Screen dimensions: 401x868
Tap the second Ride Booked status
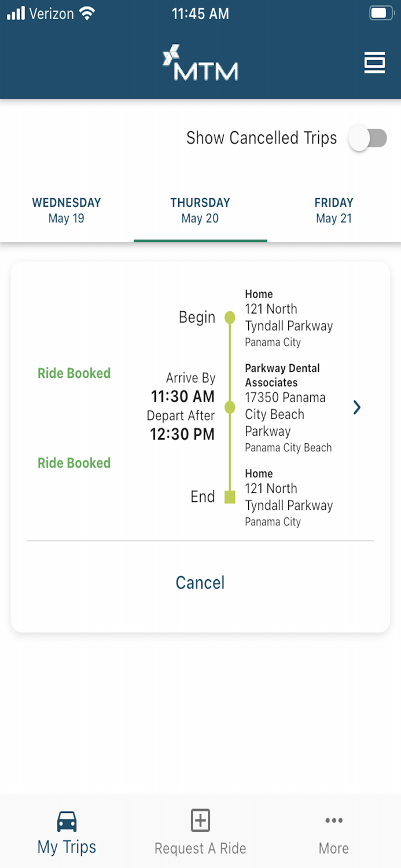click(x=74, y=463)
